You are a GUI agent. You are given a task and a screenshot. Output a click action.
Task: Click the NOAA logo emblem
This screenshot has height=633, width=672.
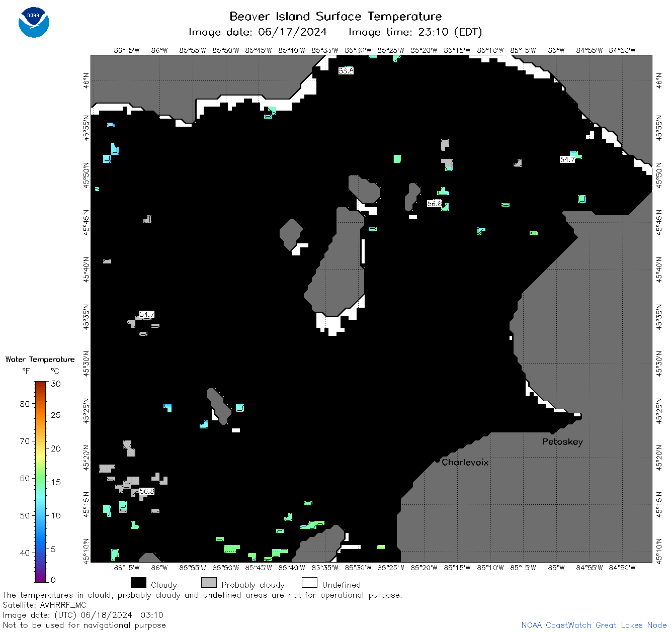click(x=34, y=22)
